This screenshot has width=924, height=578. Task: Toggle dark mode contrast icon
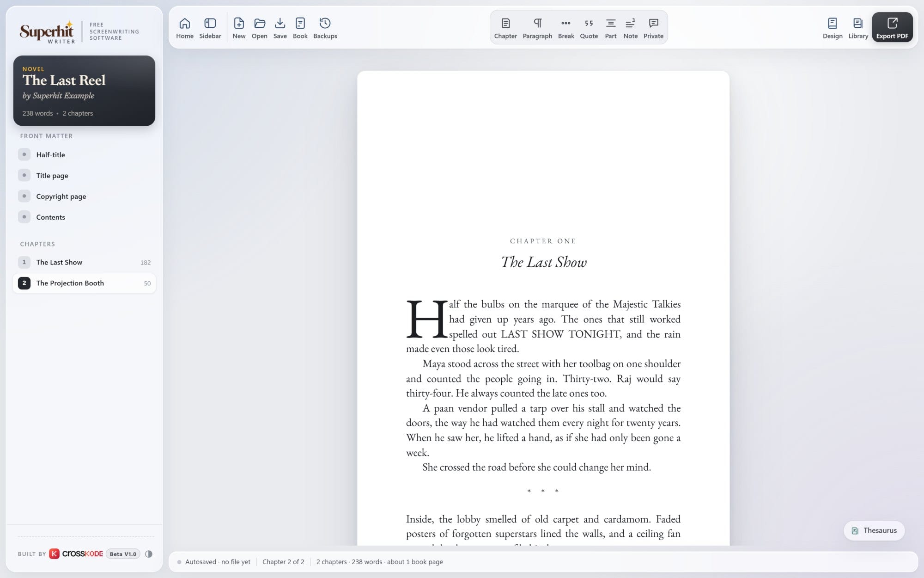pos(148,554)
